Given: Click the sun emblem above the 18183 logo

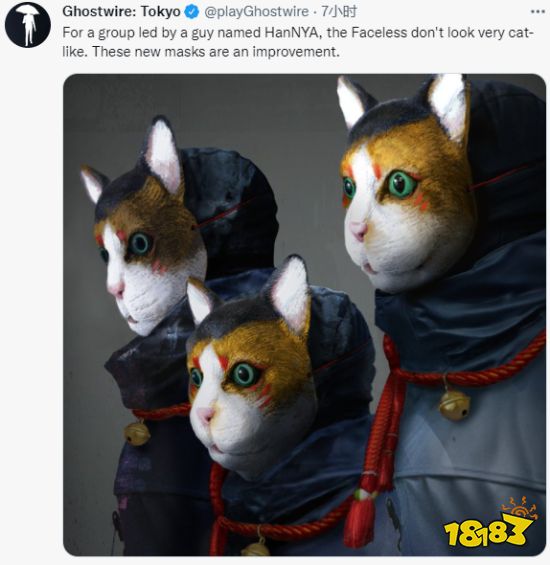Looking at the screenshot, I should coord(519,508).
